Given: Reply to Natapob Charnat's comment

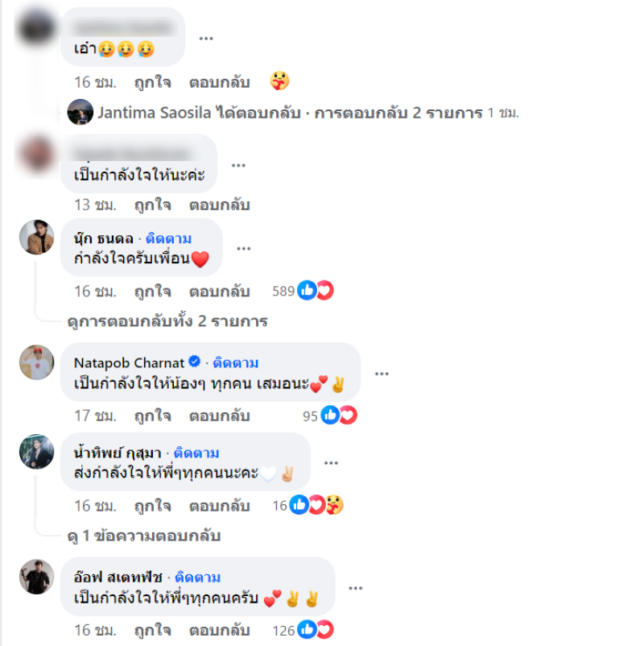Looking at the screenshot, I should pos(220,416).
